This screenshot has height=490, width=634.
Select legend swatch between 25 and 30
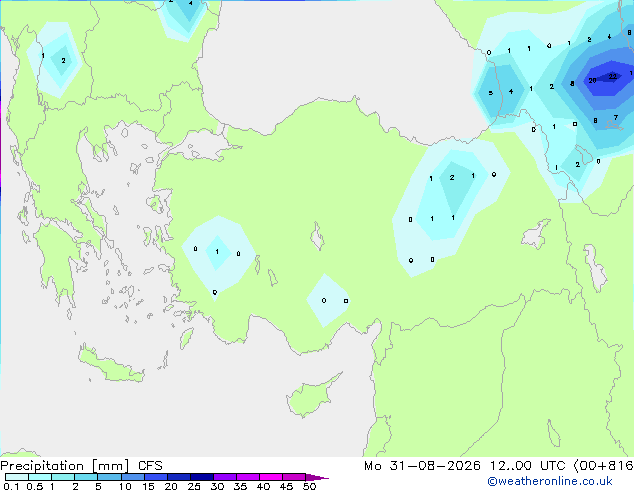[201, 477]
